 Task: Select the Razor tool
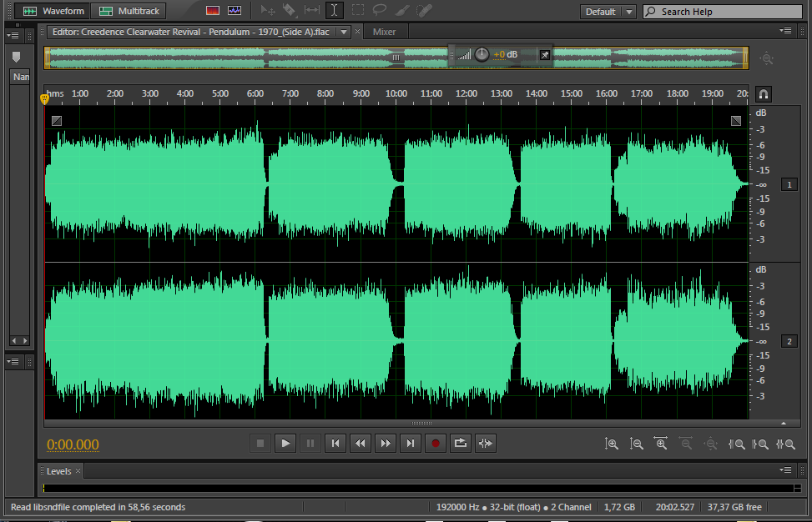(x=290, y=10)
